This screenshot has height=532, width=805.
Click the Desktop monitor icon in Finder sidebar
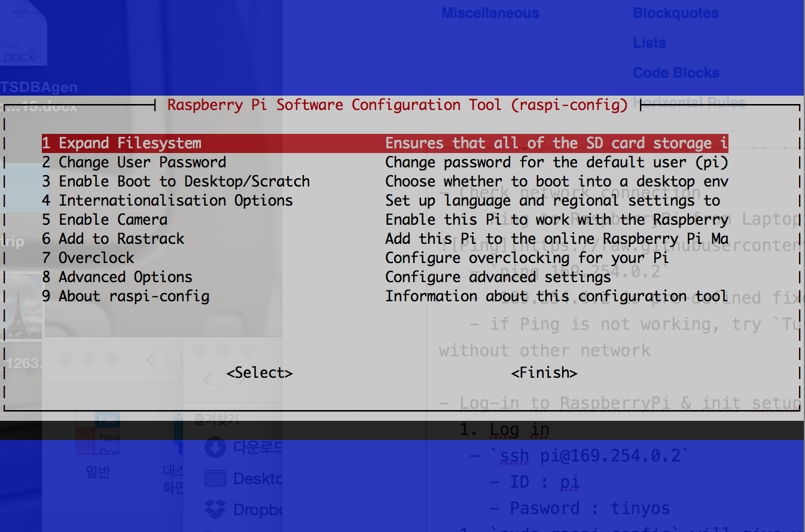215,479
